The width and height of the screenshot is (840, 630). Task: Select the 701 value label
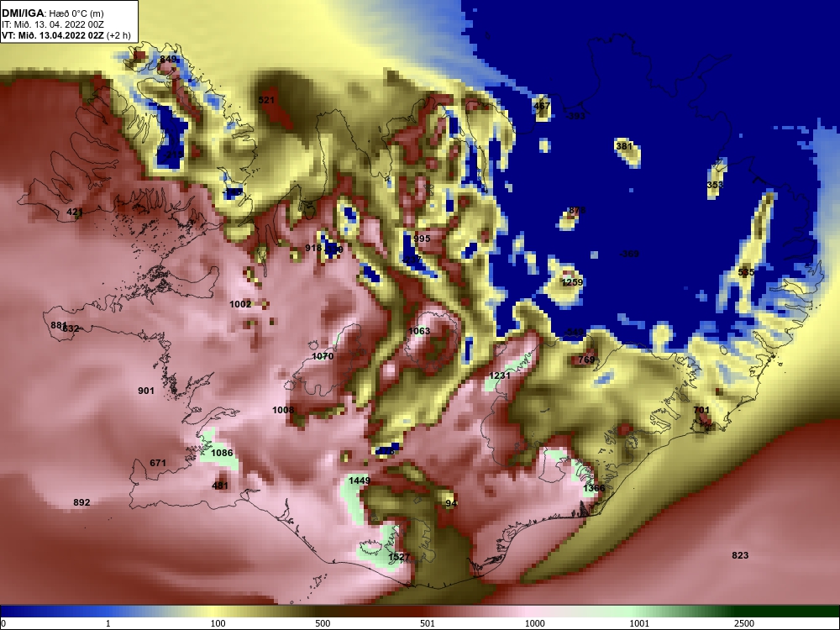click(x=701, y=411)
